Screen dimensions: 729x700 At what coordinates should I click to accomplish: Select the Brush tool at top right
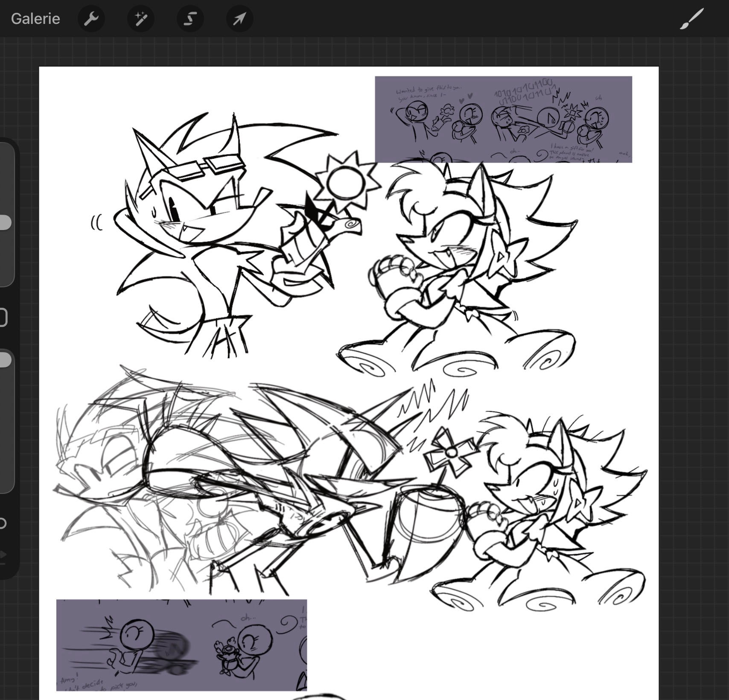coord(691,19)
